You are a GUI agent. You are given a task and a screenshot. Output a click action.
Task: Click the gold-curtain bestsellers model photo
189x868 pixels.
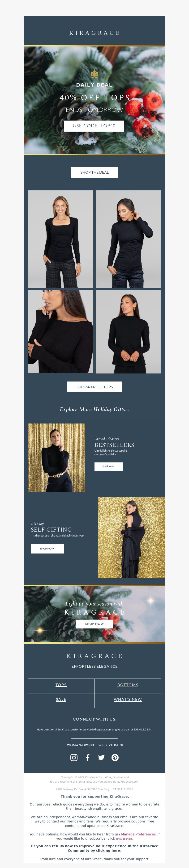(56, 457)
